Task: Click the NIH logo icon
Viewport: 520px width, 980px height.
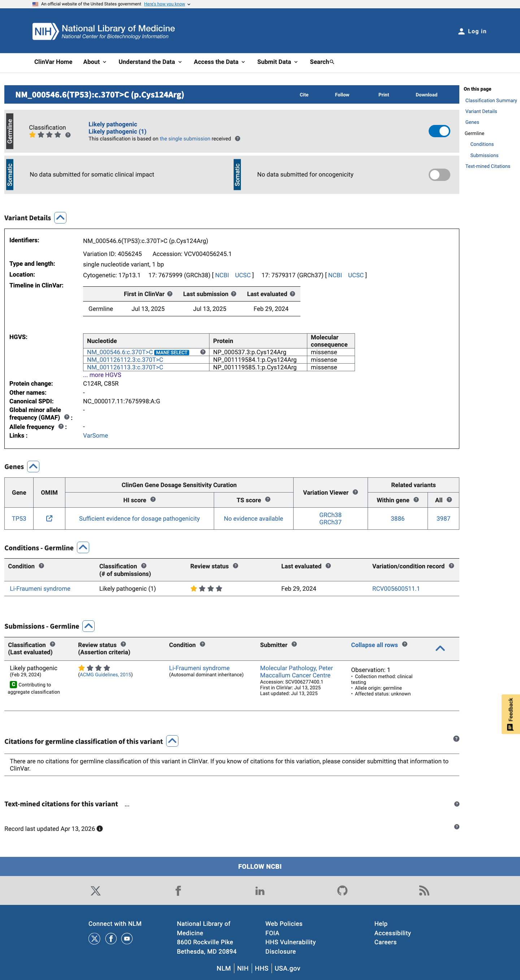Action: click(45, 31)
